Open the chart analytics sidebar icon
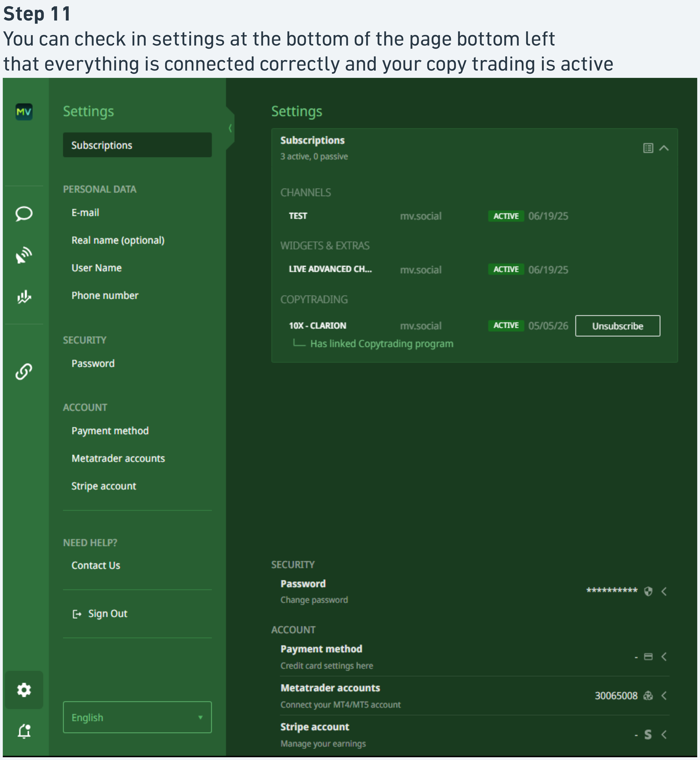The width and height of the screenshot is (700, 760). point(24,297)
